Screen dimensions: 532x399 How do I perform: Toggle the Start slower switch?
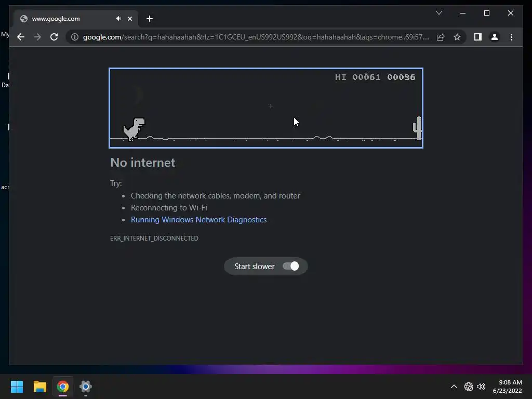(291, 267)
